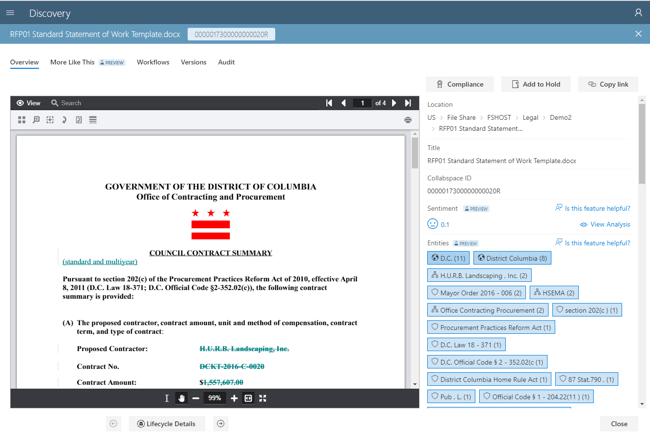
Task: Zoom in with plus button
Action: 234,398
